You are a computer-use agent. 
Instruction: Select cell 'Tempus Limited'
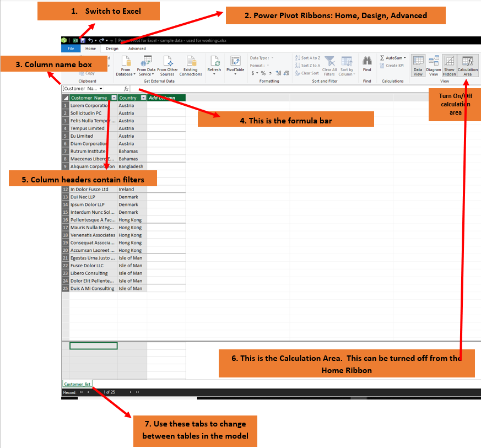(x=93, y=128)
